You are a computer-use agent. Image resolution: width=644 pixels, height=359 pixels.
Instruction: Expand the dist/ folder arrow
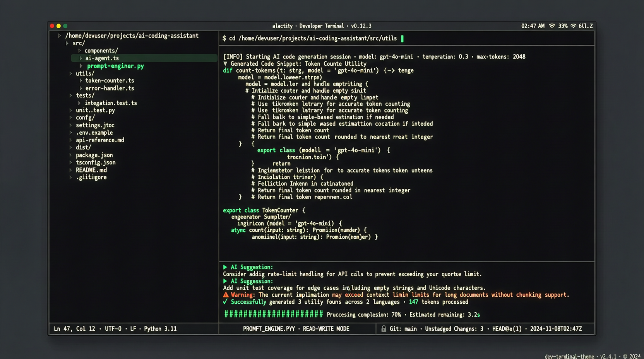point(70,147)
